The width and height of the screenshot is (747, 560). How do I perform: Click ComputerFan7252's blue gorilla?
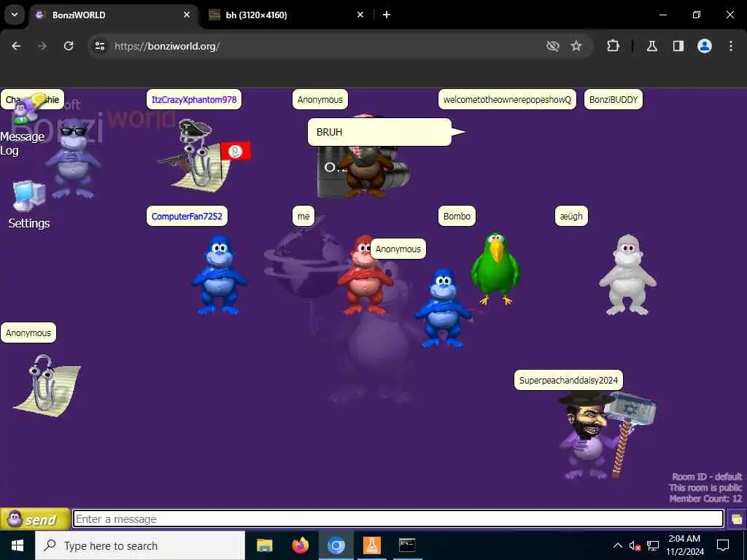click(219, 275)
